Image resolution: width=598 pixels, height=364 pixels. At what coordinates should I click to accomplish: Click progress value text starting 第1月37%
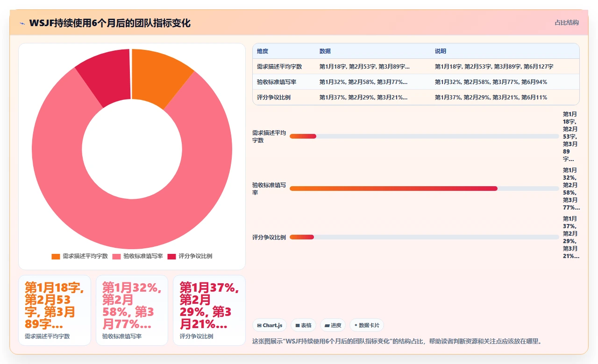pyautogui.click(x=571, y=237)
